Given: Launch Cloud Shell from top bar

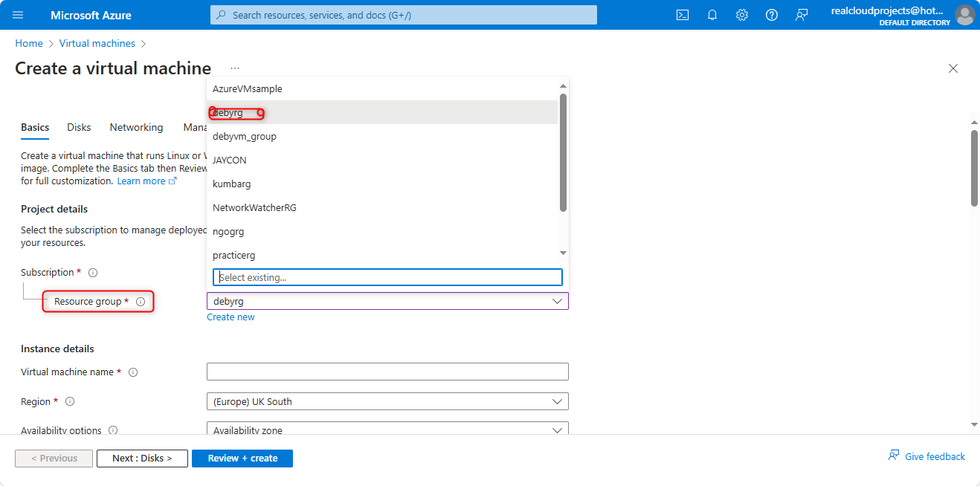Looking at the screenshot, I should click(x=682, y=15).
